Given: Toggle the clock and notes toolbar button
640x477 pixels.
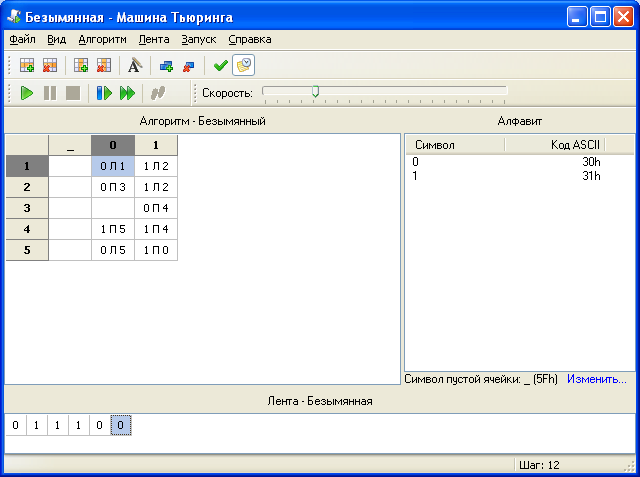Looking at the screenshot, I should [x=244, y=65].
